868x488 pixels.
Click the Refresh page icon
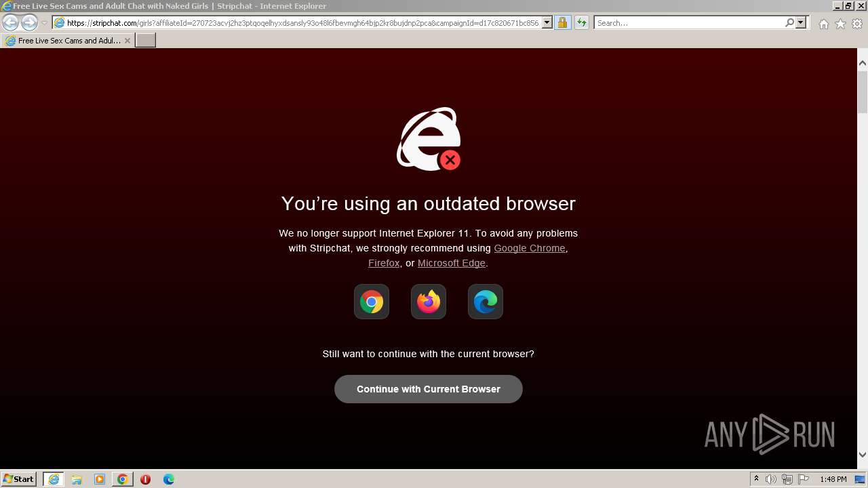(x=582, y=22)
